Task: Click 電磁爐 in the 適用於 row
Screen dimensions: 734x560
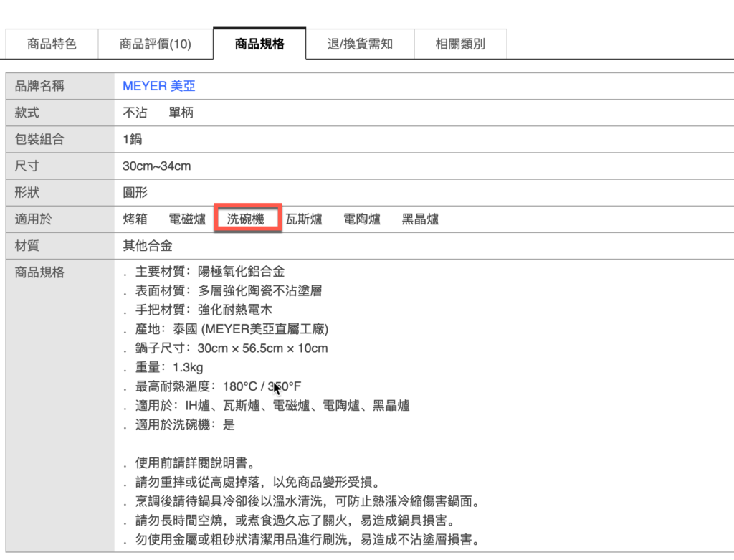Action: pyautogui.click(x=187, y=219)
